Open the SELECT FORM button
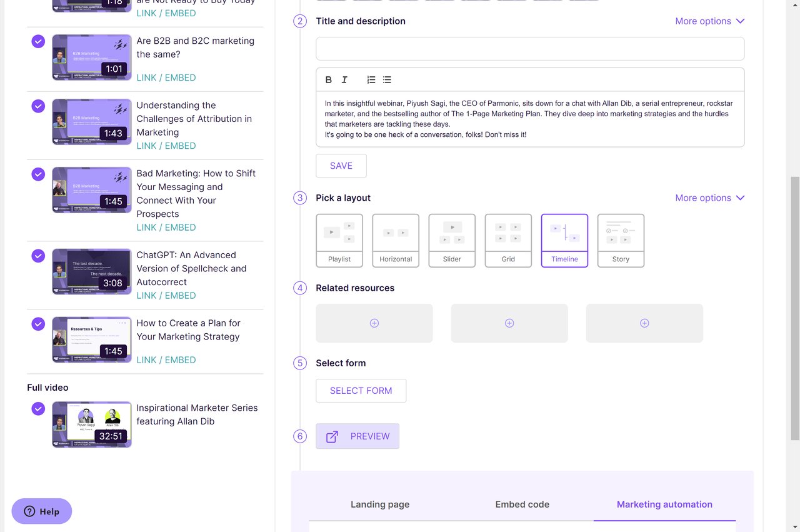This screenshot has height=532, width=800. 361,391
